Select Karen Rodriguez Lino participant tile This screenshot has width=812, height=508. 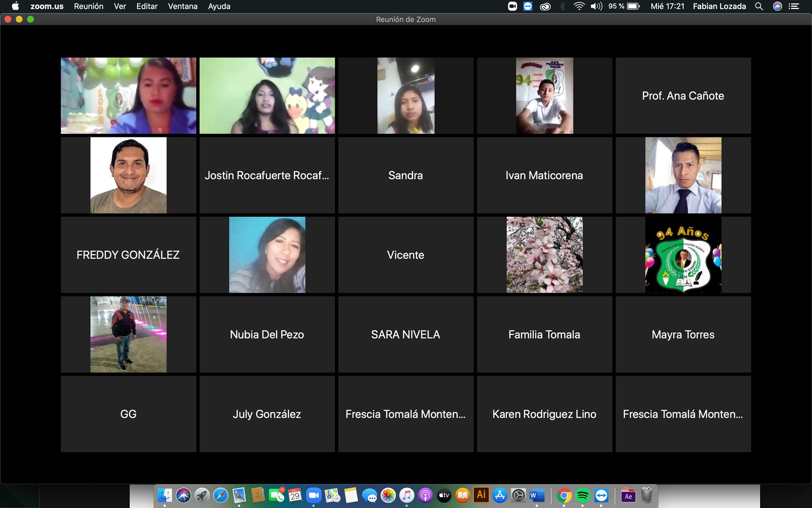[x=544, y=414]
